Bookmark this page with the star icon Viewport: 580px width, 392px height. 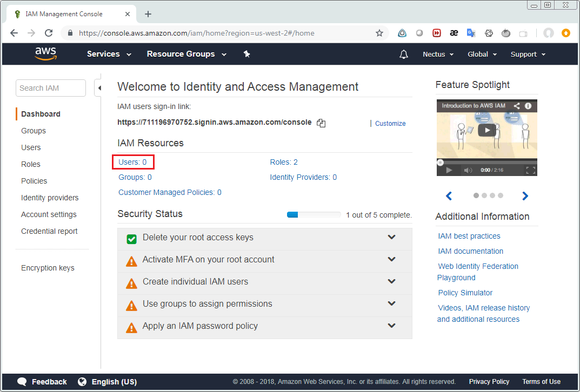click(379, 33)
